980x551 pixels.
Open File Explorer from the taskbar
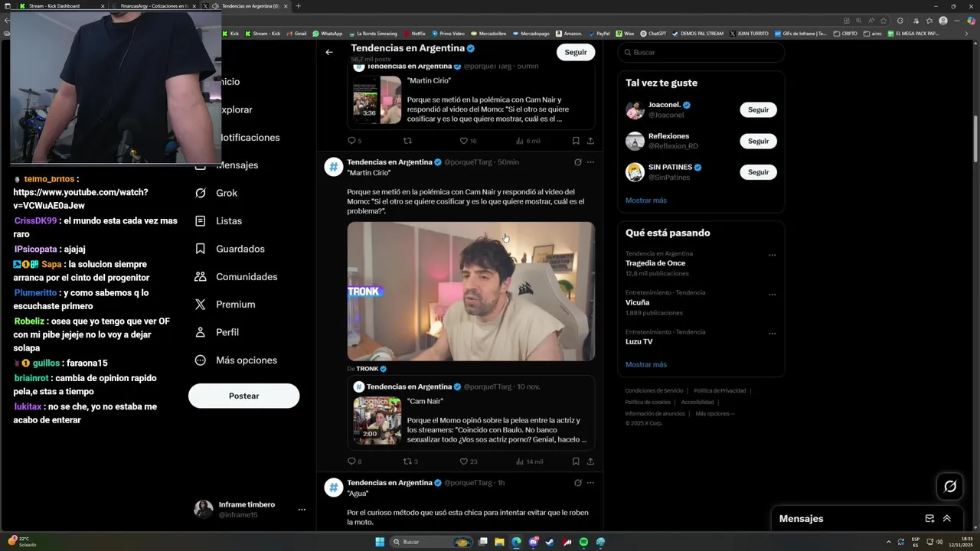click(x=499, y=542)
